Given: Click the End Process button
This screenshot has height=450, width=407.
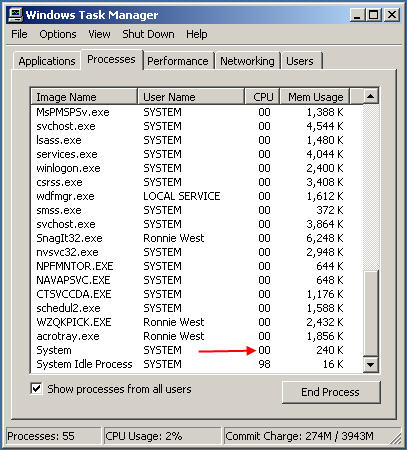Looking at the screenshot, I should coord(331,392).
